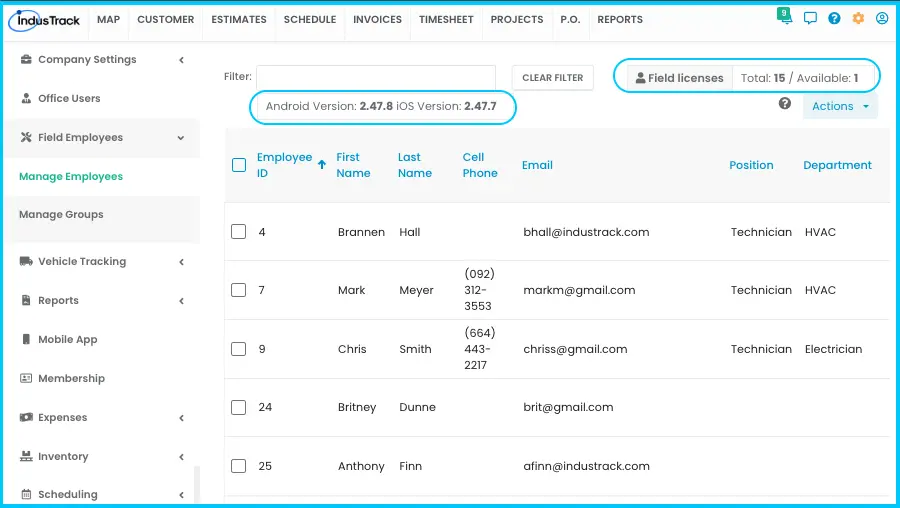Sort by Last Name column
Image resolution: width=900 pixels, height=508 pixels.
click(x=414, y=165)
